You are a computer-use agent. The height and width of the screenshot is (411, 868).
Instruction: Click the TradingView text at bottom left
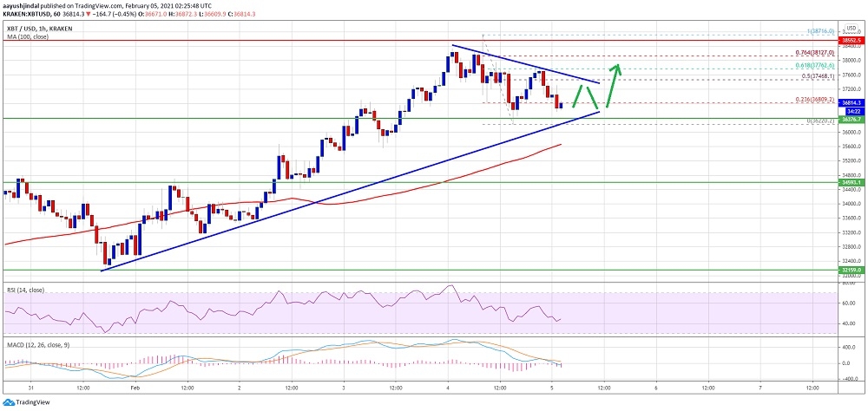pos(36,403)
